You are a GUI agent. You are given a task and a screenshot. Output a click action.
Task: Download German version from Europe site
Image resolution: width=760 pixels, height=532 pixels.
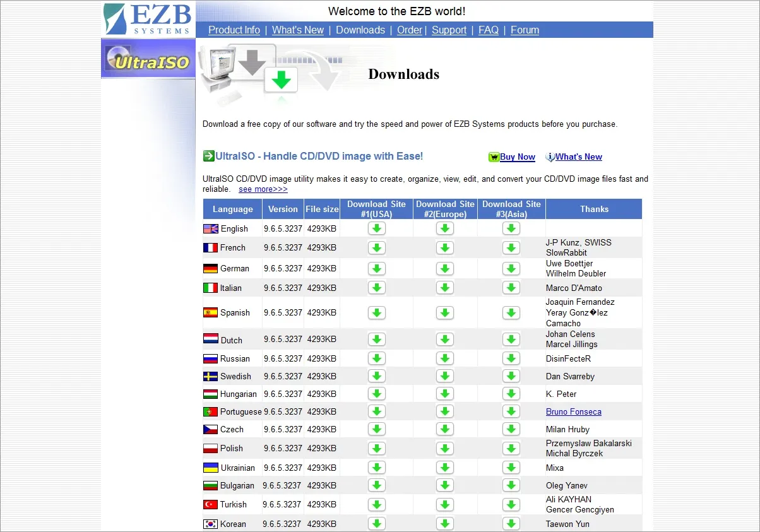445,268
